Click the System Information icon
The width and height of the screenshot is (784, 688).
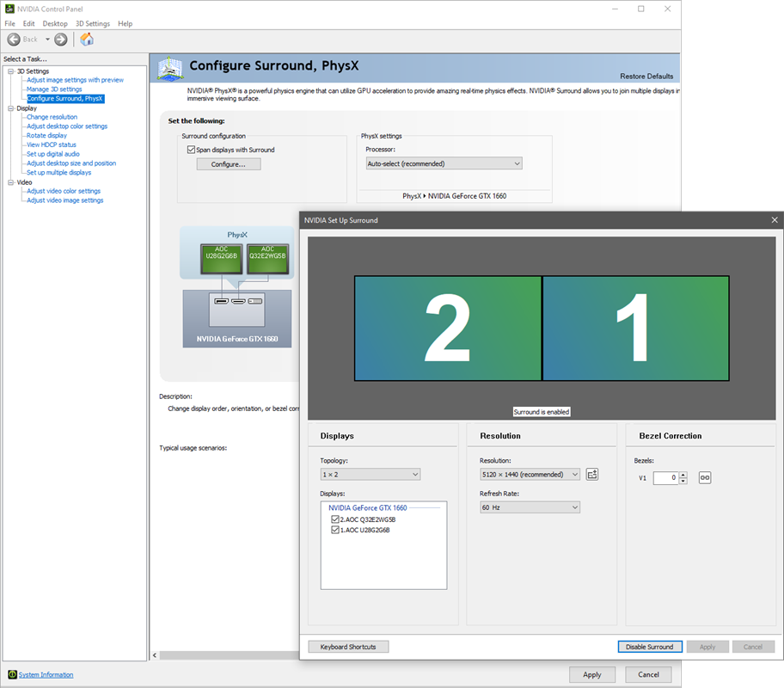pyautogui.click(x=13, y=674)
